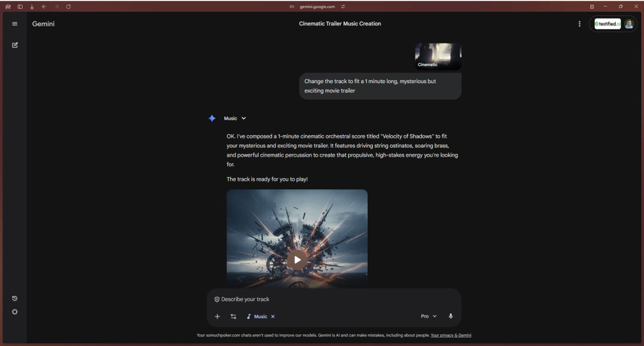Go back with the browser back arrow

pyautogui.click(x=44, y=6)
